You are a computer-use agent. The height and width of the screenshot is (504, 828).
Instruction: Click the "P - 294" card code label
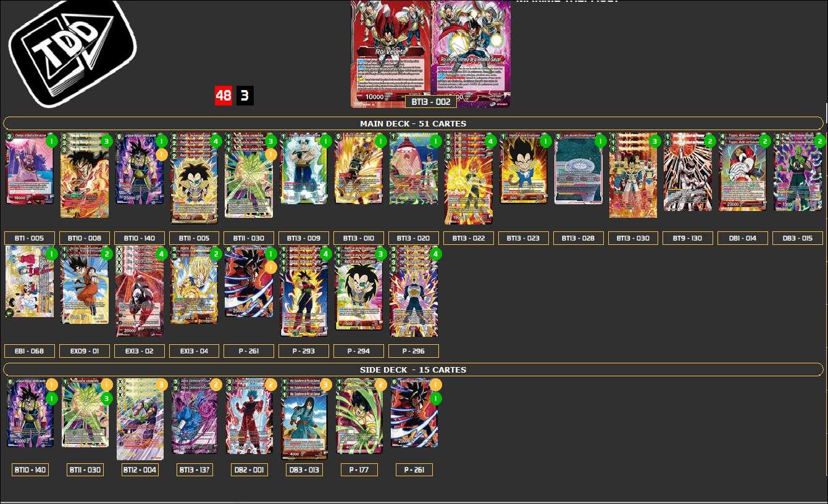point(359,350)
